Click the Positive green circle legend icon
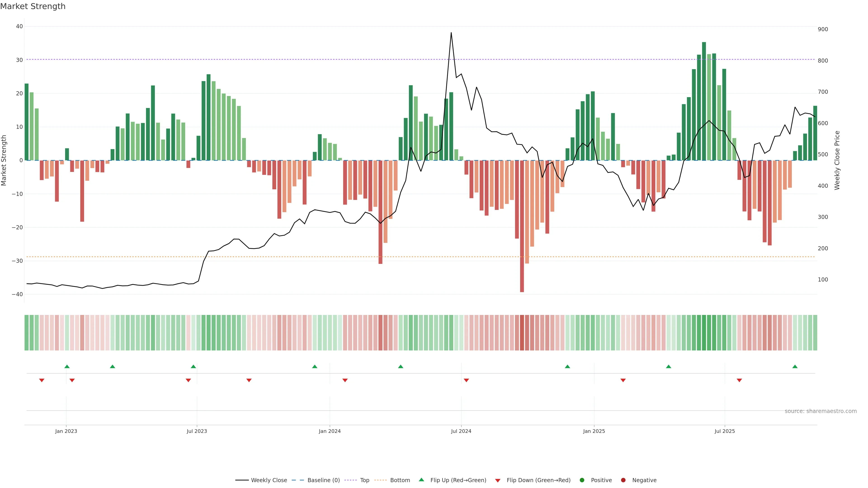This screenshot has width=868, height=488. (x=582, y=480)
